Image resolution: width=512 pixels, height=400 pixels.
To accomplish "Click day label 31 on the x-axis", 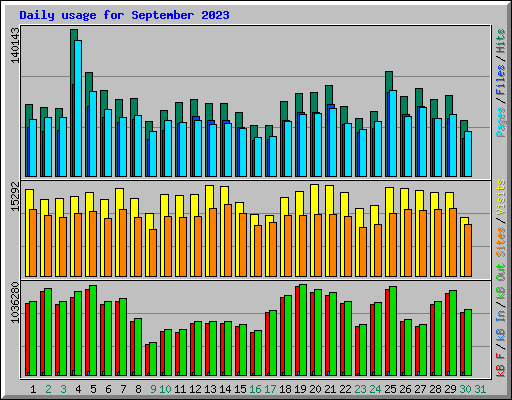I will click(x=480, y=389).
